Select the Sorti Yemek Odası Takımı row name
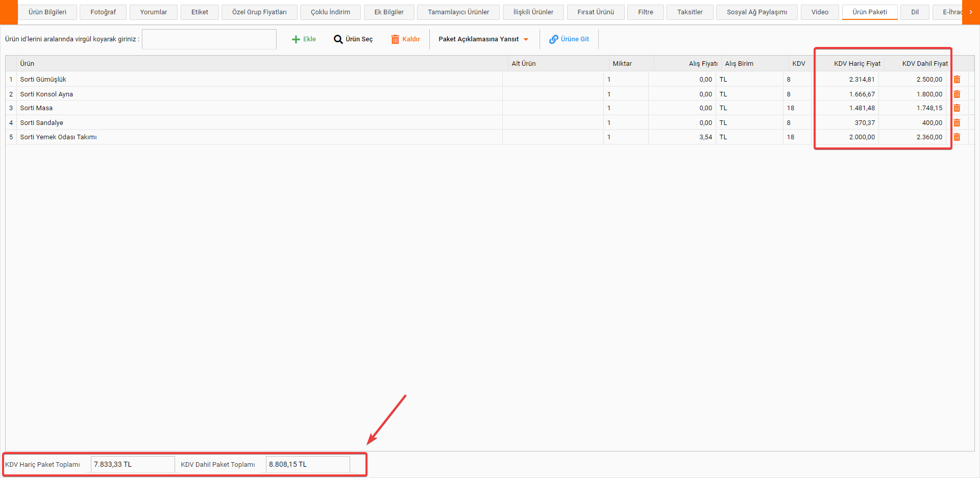This screenshot has height=478, width=980. (58, 137)
